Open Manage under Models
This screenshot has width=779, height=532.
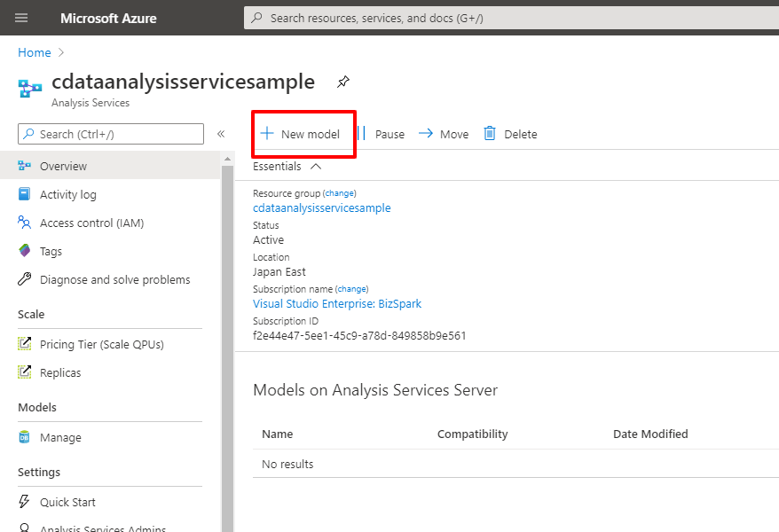click(60, 437)
